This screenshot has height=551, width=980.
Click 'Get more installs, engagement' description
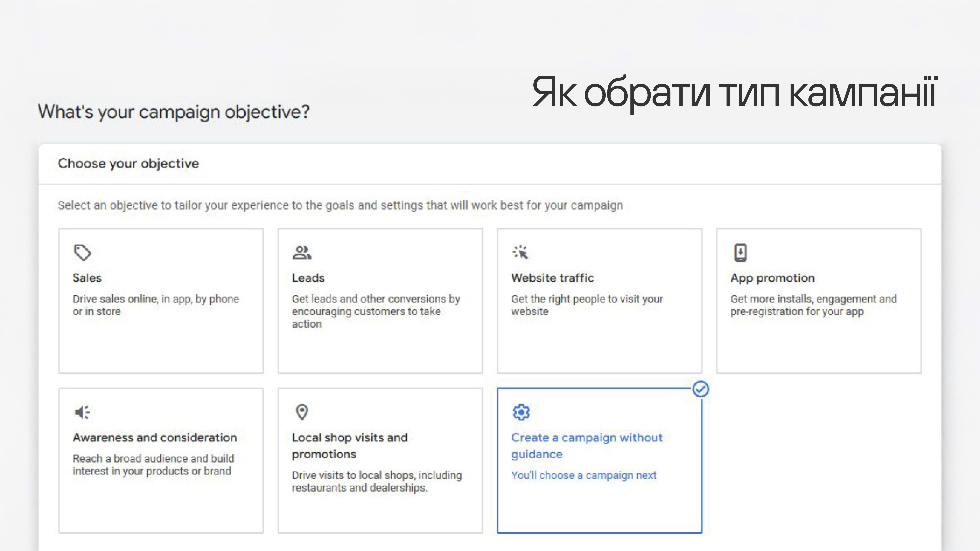coord(813,305)
